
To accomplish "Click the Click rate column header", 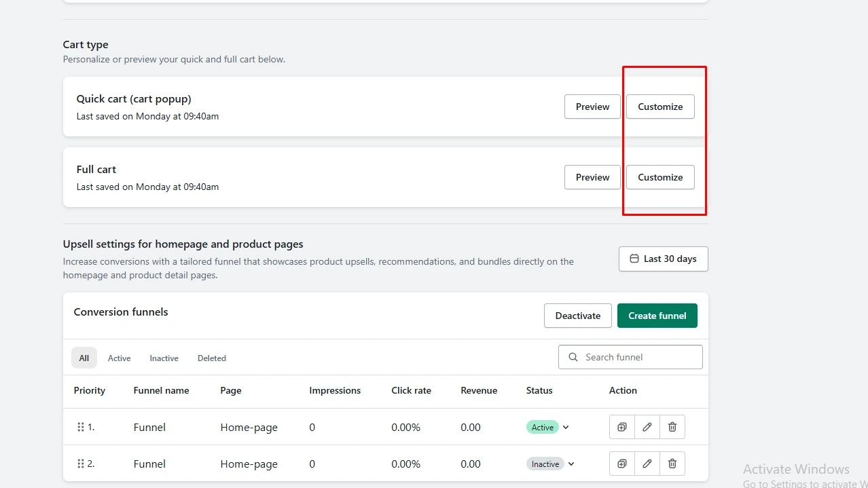I will [411, 390].
